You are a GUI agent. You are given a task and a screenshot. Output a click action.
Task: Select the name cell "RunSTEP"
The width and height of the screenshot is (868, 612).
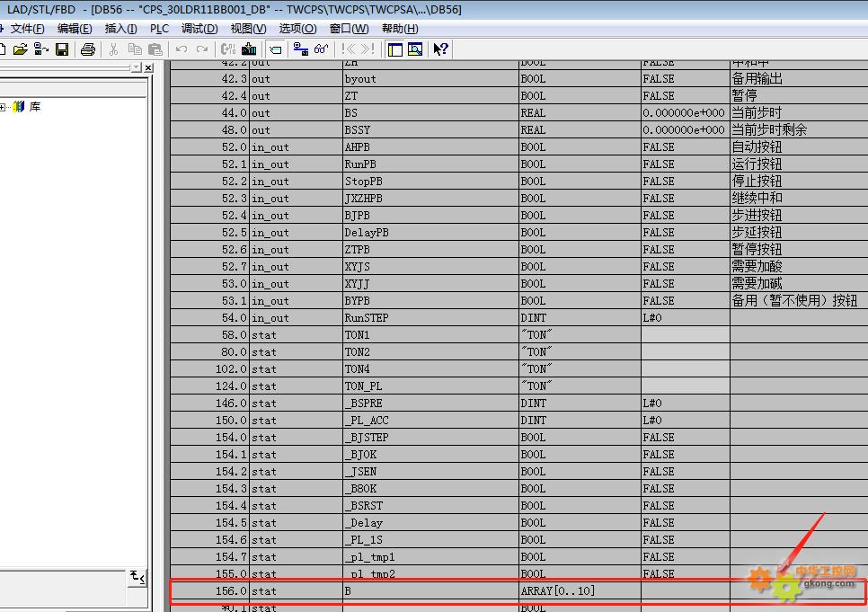pos(430,318)
